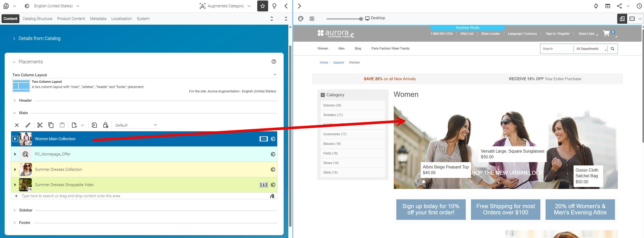Open the Default view variant dropdown

tap(136, 125)
